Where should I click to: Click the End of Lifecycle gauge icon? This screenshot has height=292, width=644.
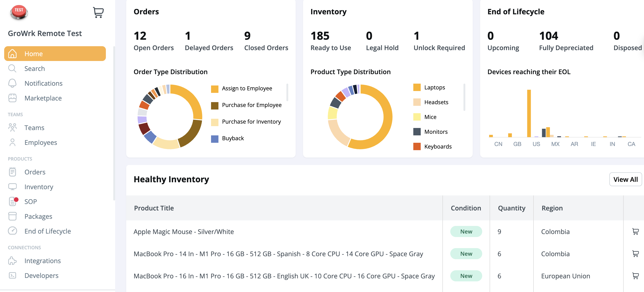pyautogui.click(x=12, y=231)
